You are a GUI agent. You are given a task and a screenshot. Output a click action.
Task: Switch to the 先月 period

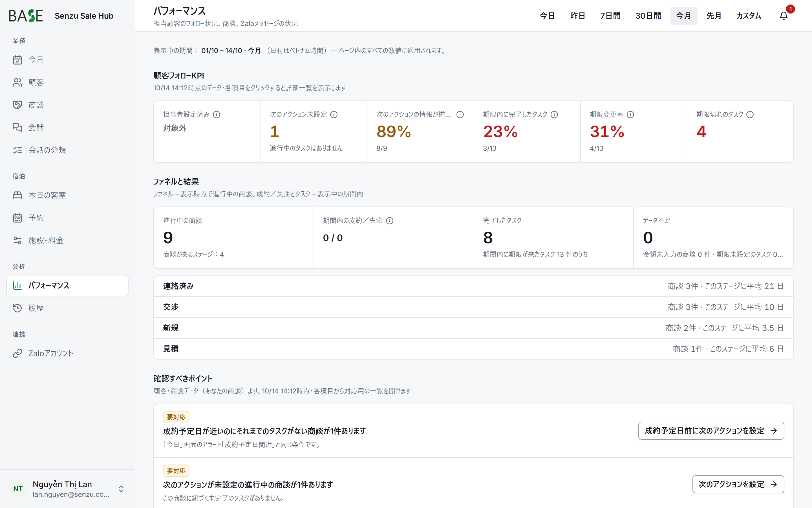[x=714, y=16]
